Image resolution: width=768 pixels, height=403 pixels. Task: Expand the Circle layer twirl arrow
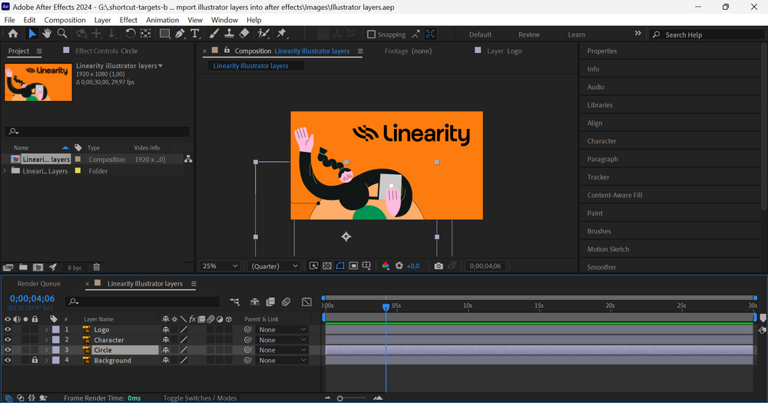[47, 350]
